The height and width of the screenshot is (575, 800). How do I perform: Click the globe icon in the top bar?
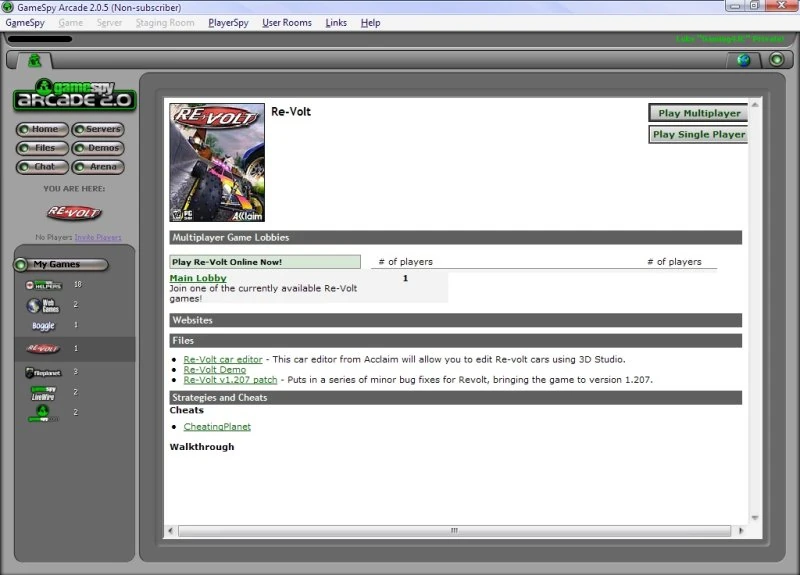744,60
